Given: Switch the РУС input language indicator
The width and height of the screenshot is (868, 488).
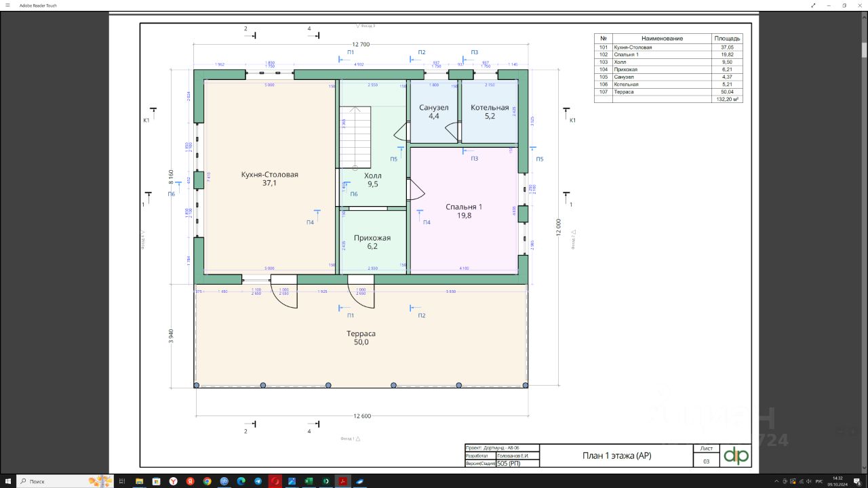Looking at the screenshot, I should [x=819, y=481].
